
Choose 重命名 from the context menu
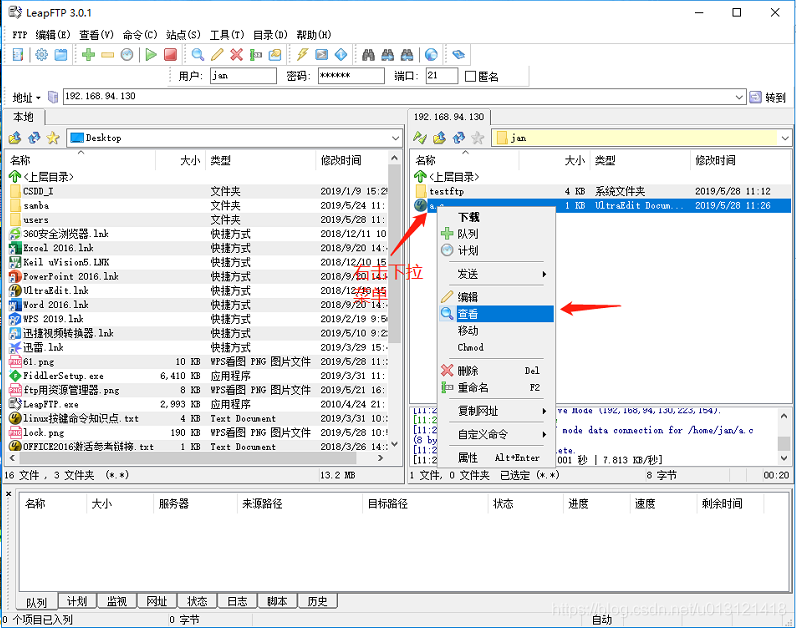496,387
